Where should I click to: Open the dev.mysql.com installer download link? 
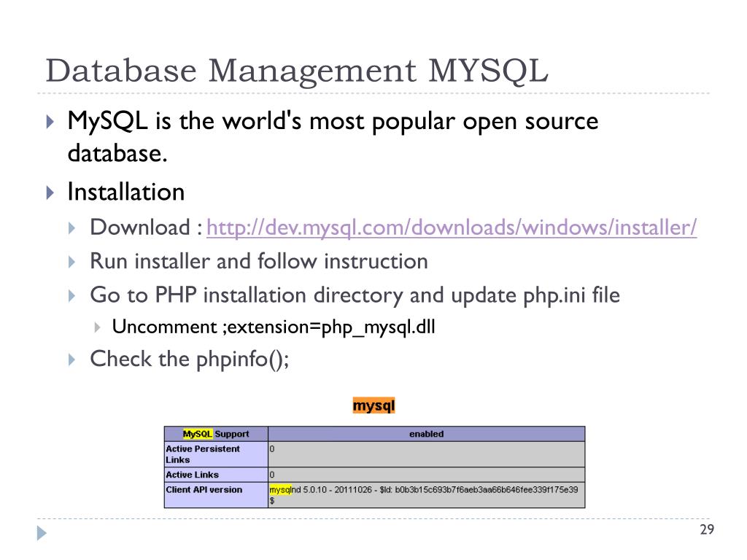[x=451, y=227]
